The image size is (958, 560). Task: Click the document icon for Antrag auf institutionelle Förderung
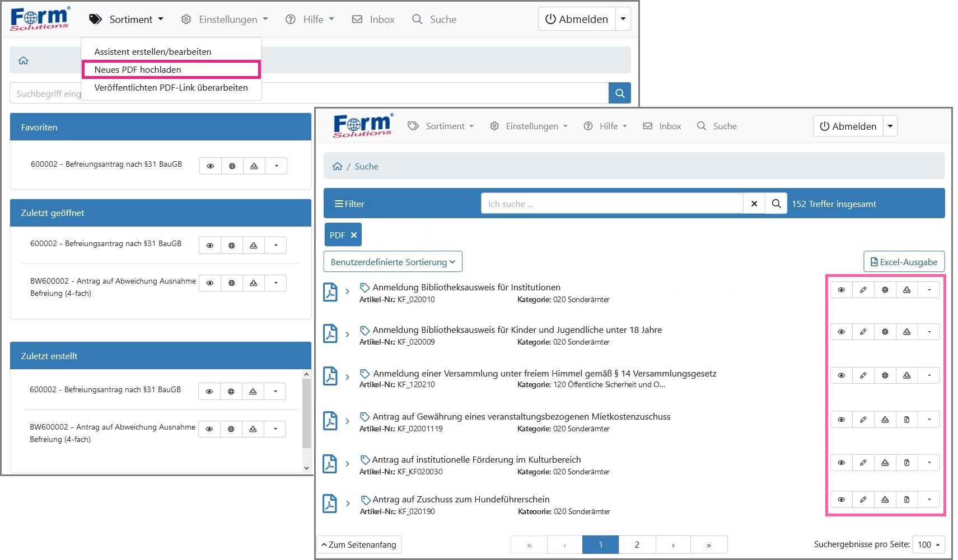906,463
